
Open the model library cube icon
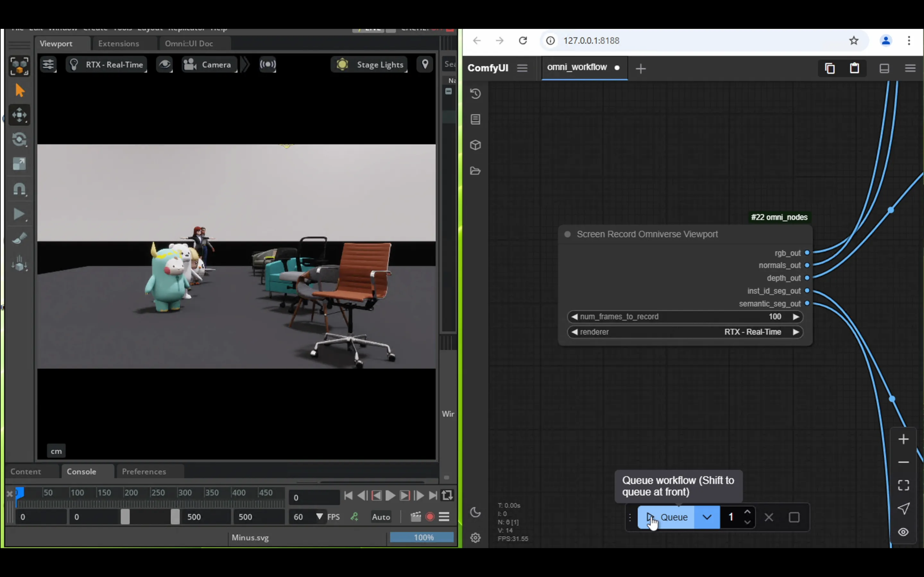coord(475,145)
